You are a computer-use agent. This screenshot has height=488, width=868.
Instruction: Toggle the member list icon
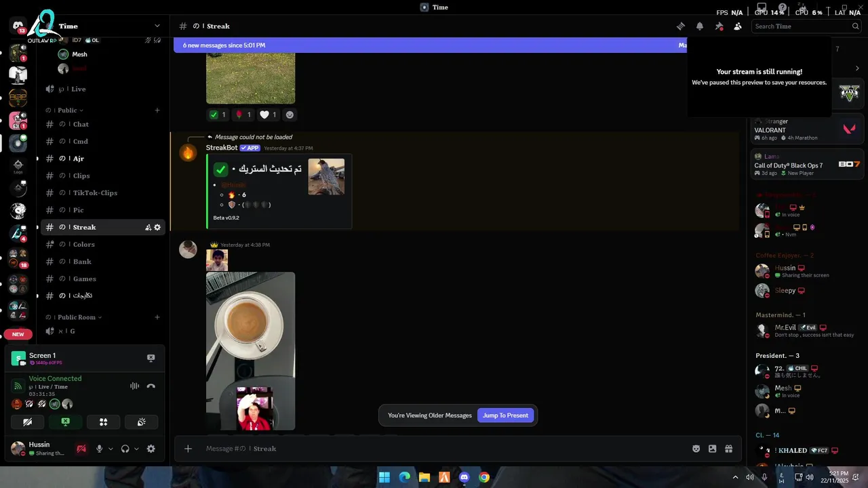click(x=738, y=26)
